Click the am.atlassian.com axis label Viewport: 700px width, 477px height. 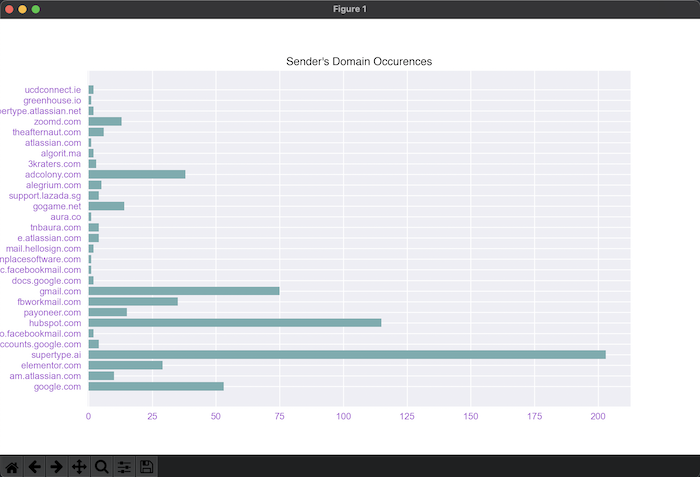click(x=45, y=376)
